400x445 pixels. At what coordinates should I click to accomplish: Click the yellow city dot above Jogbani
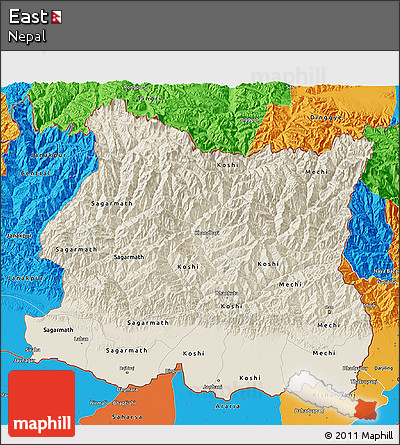(x=218, y=380)
